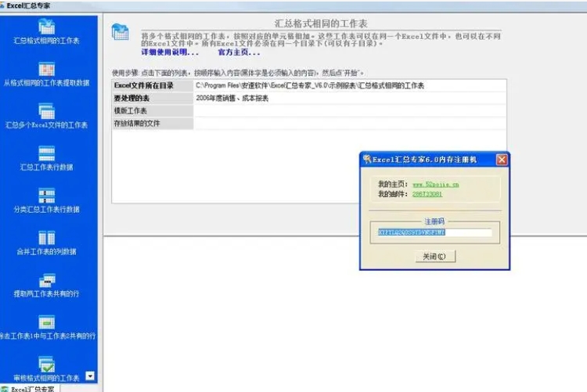Open 提取两工作表共有的行 icon
This screenshot has width=587, height=392.
coord(46,280)
